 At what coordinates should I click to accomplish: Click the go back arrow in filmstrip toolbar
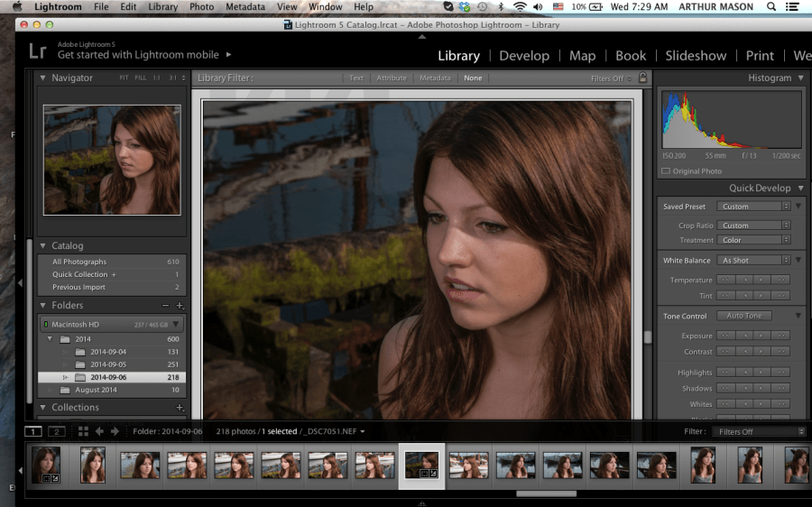point(99,432)
